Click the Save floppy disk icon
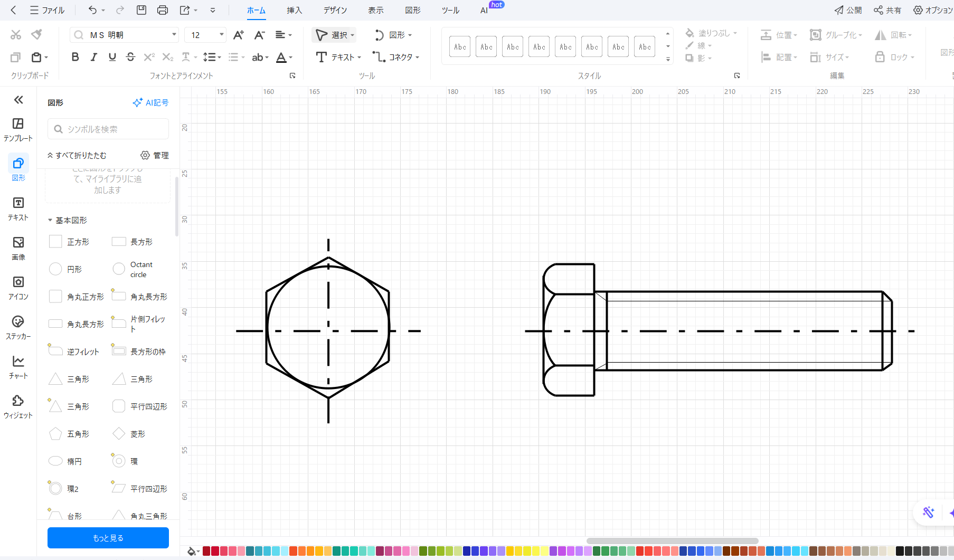Image resolution: width=954 pixels, height=560 pixels. (x=141, y=10)
